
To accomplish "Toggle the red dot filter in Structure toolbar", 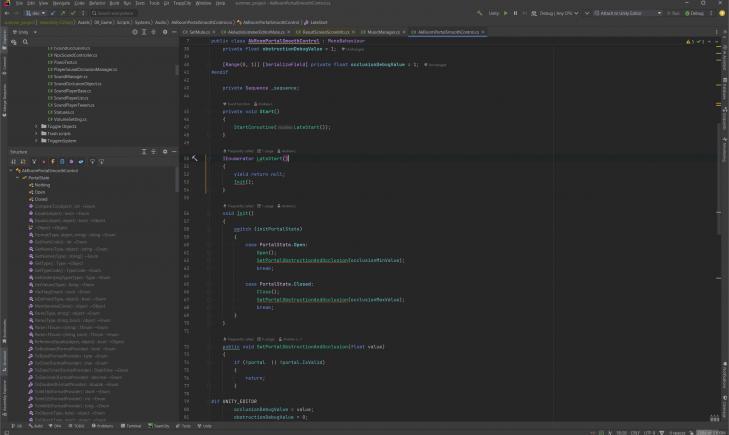I will [44, 162].
